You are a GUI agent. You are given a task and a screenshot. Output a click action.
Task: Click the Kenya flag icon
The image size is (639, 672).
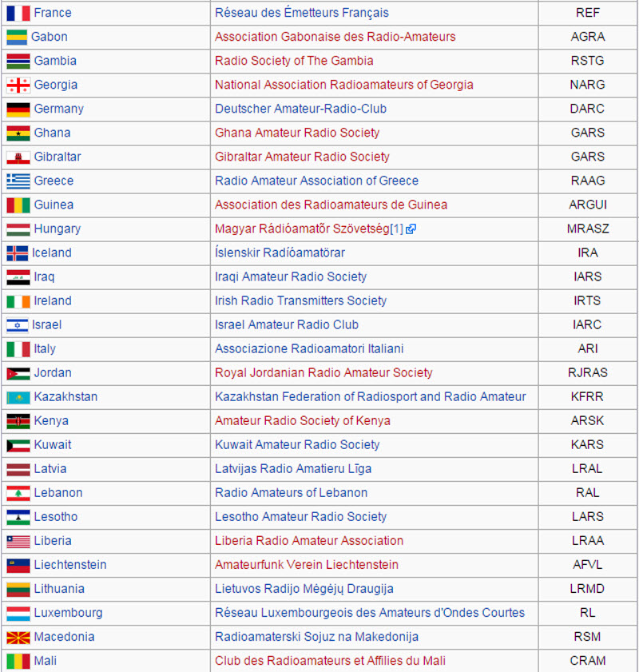pyautogui.click(x=18, y=421)
